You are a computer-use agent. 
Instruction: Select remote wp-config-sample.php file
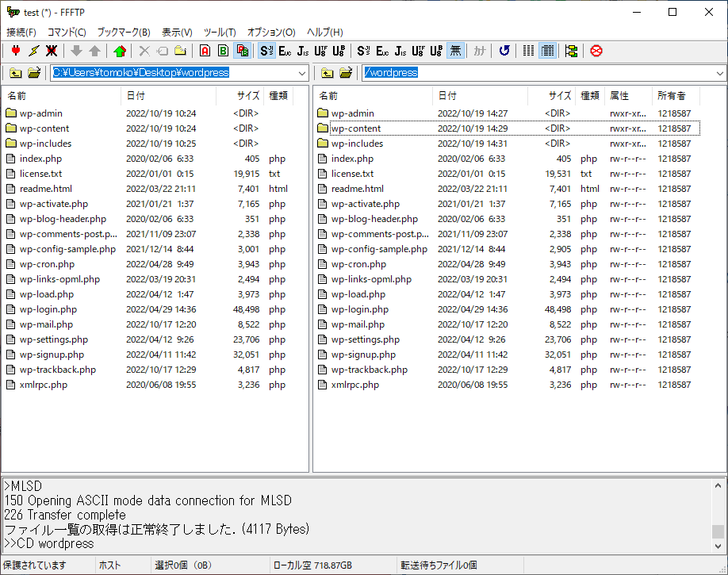379,249
